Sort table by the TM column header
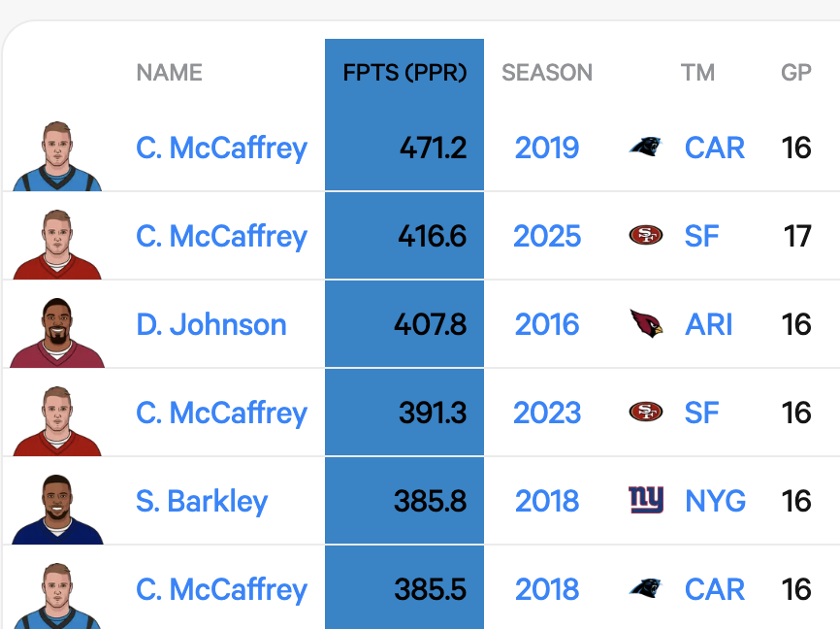840x629 pixels. pyautogui.click(x=697, y=73)
